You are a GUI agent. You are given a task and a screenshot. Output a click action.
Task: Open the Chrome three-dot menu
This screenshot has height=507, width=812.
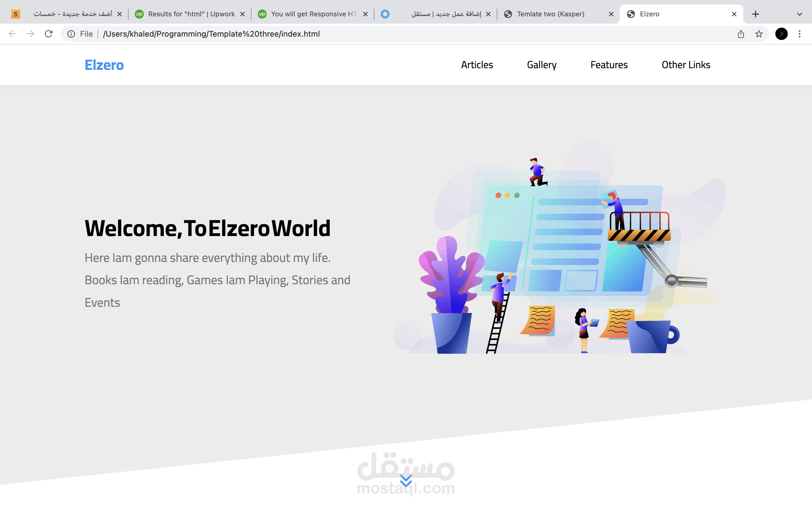point(799,34)
